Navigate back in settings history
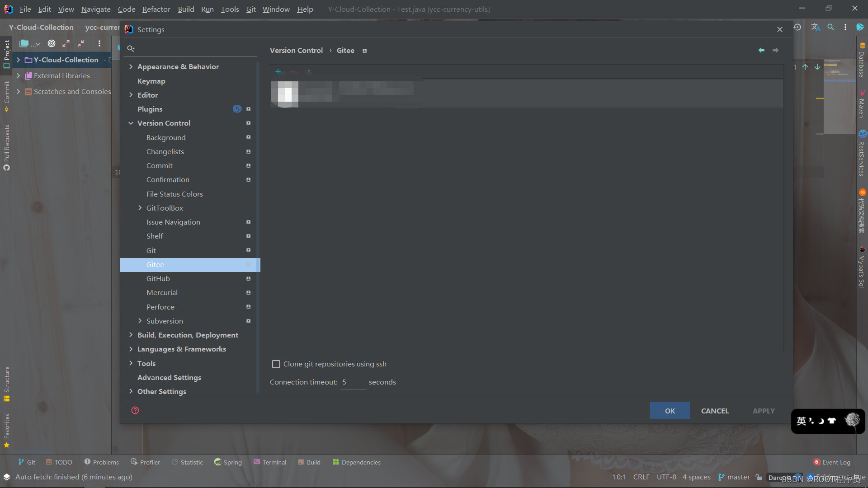The image size is (868, 488). coord(761,50)
